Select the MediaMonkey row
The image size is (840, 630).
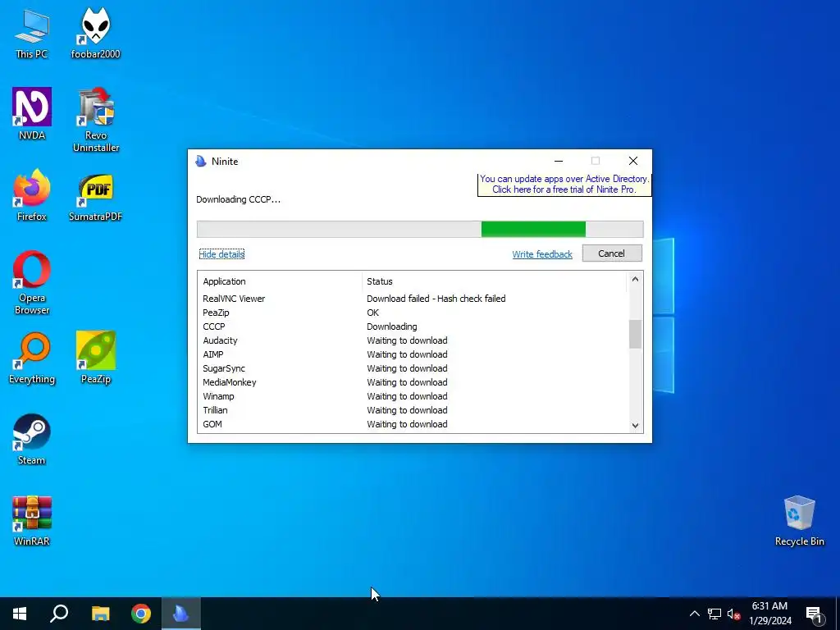tap(413, 382)
